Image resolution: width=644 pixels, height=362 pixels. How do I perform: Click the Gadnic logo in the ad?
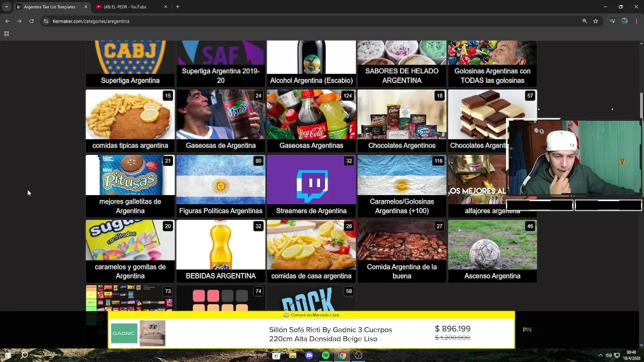(x=124, y=333)
